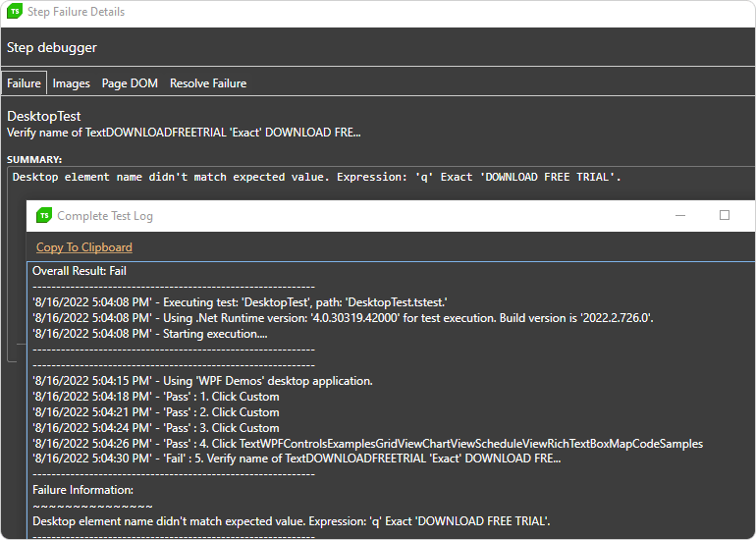Click the 'Failure Information:' heading in log
The image size is (756, 540).
click(x=82, y=490)
